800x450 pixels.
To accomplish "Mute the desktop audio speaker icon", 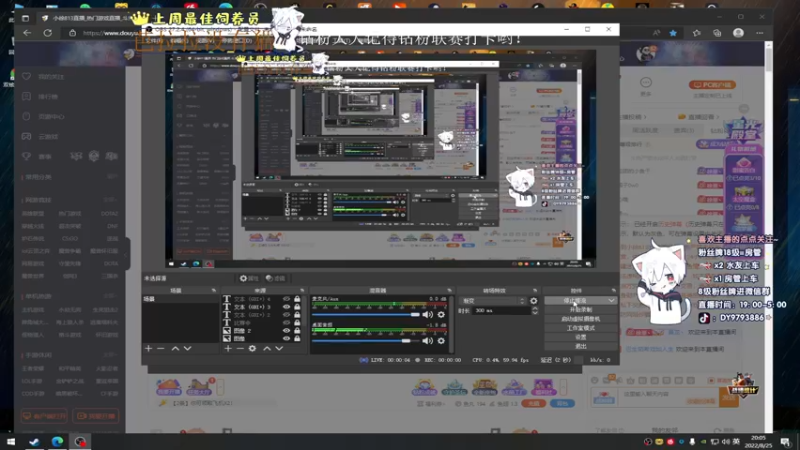I will (428, 341).
